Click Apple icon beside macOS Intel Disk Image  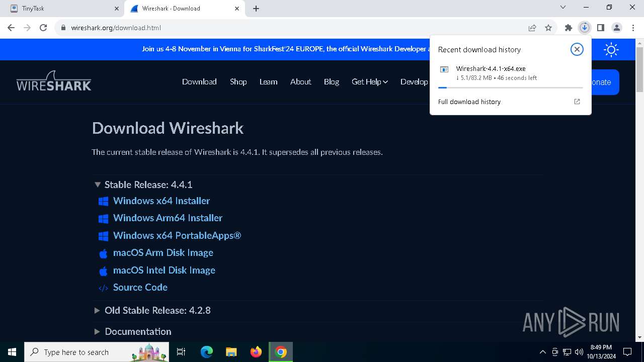[104, 270]
